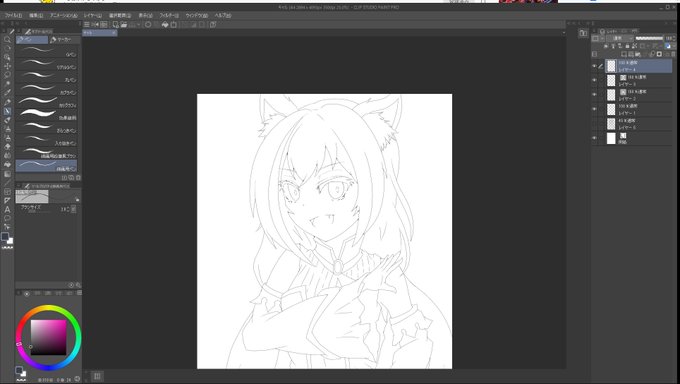Click the brush stroke preview in tool property

(32, 197)
